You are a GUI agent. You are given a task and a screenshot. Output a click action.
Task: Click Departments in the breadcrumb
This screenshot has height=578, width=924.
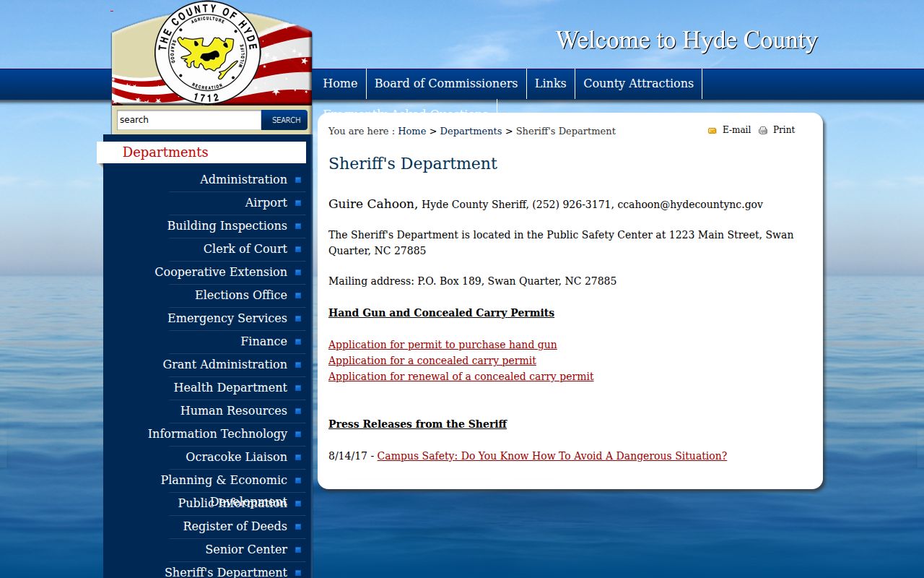pos(471,131)
